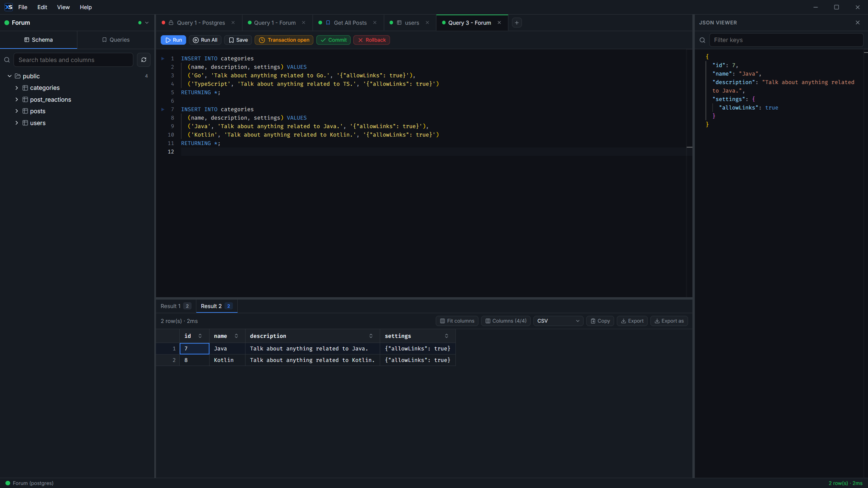This screenshot has width=868, height=488.
Task: Click the Export button
Action: [632, 321]
